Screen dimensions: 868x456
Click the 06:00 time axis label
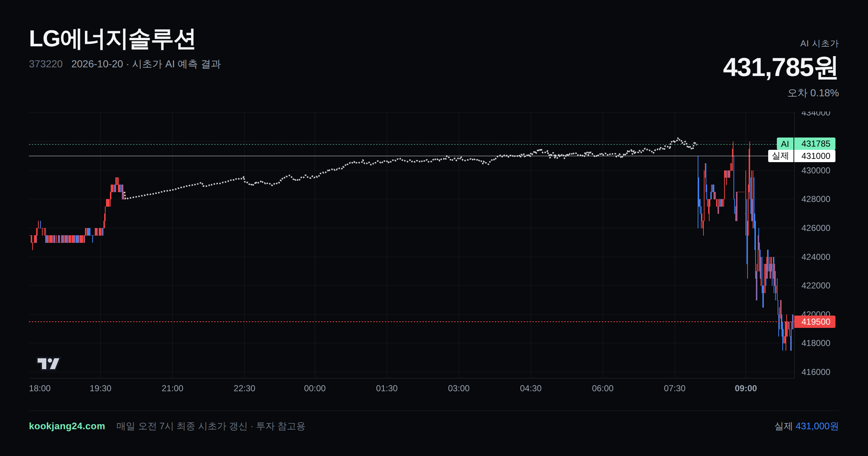point(603,388)
